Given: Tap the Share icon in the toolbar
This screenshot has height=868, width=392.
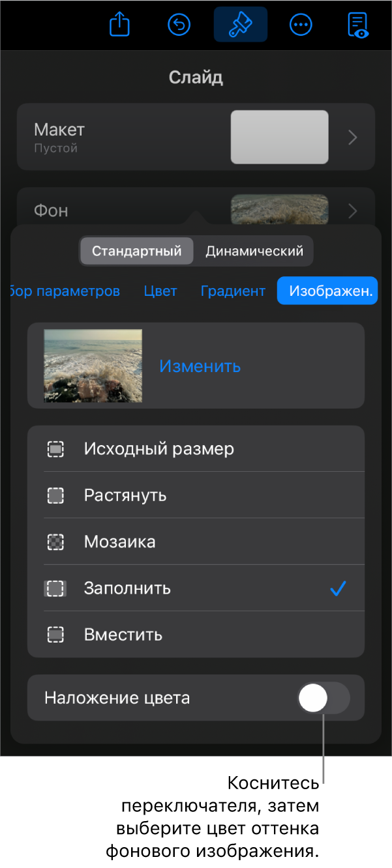Looking at the screenshot, I should (x=120, y=25).
